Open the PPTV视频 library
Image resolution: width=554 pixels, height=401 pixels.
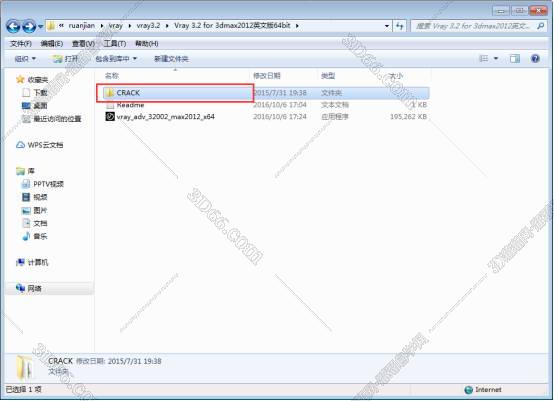click(43, 184)
